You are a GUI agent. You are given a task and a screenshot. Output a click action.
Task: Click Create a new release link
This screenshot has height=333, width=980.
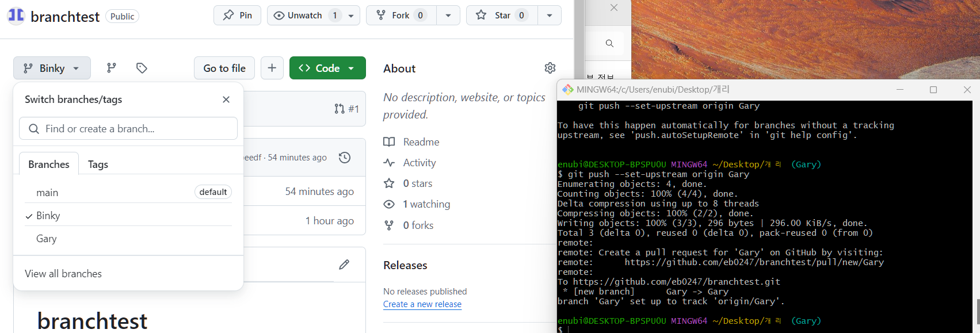422,304
